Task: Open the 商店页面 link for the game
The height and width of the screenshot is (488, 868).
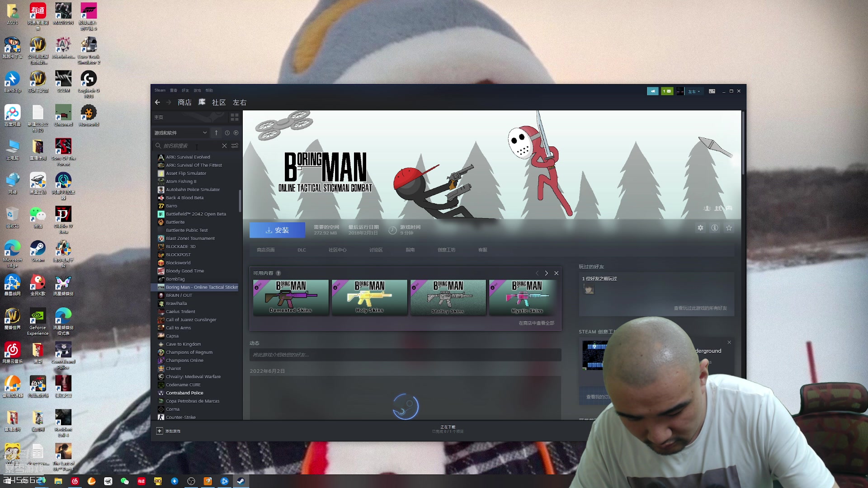Action: [266, 250]
